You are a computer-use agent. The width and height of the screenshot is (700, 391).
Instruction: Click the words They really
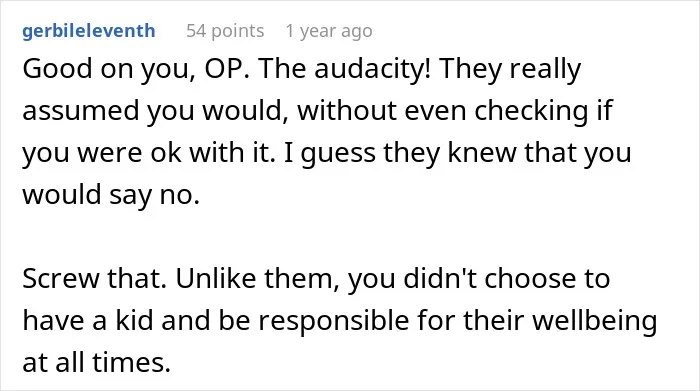(510, 69)
